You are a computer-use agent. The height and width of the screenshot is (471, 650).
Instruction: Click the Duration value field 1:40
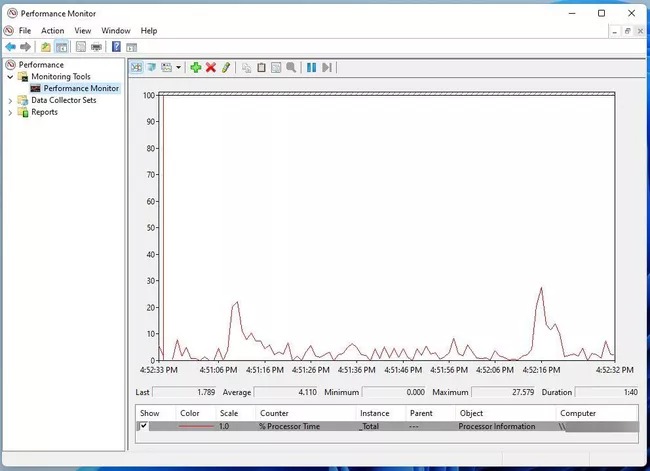[x=606, y=392]
